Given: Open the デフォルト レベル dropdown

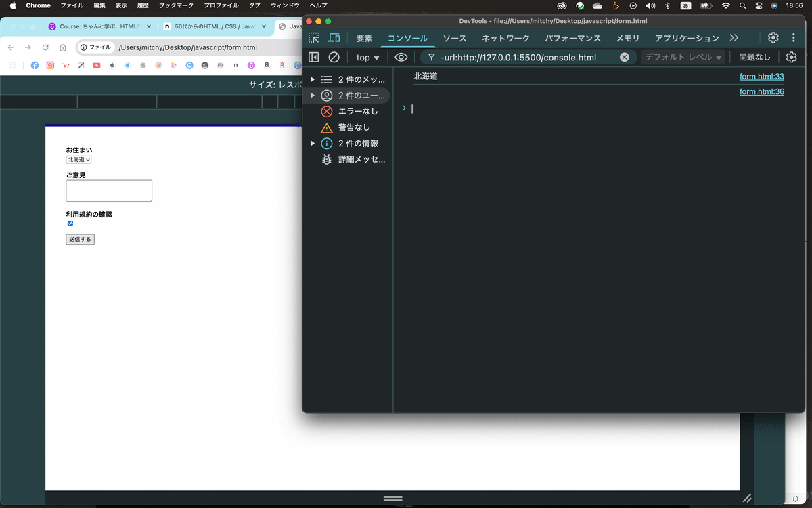Looking at the screenshot, I should coord(684,57).
